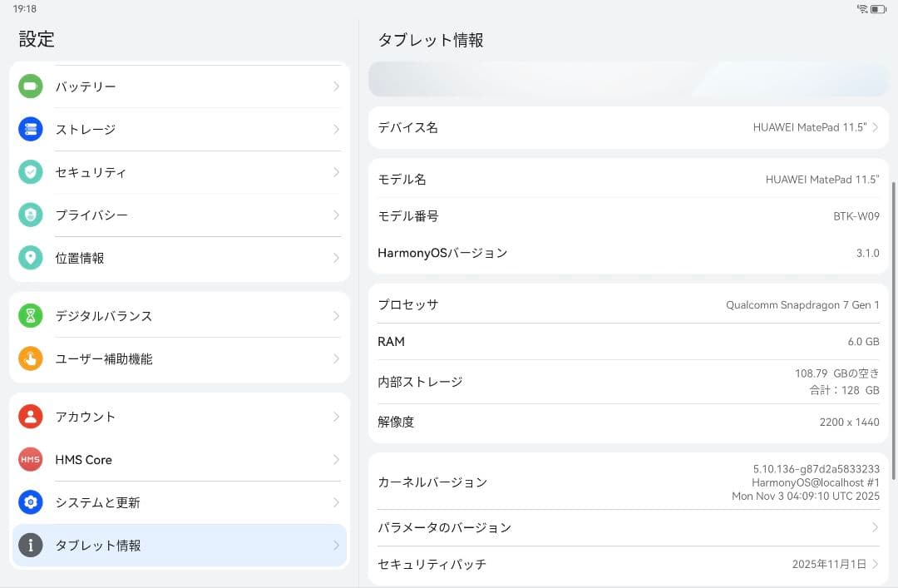Select the プライバシー icon

30,215
